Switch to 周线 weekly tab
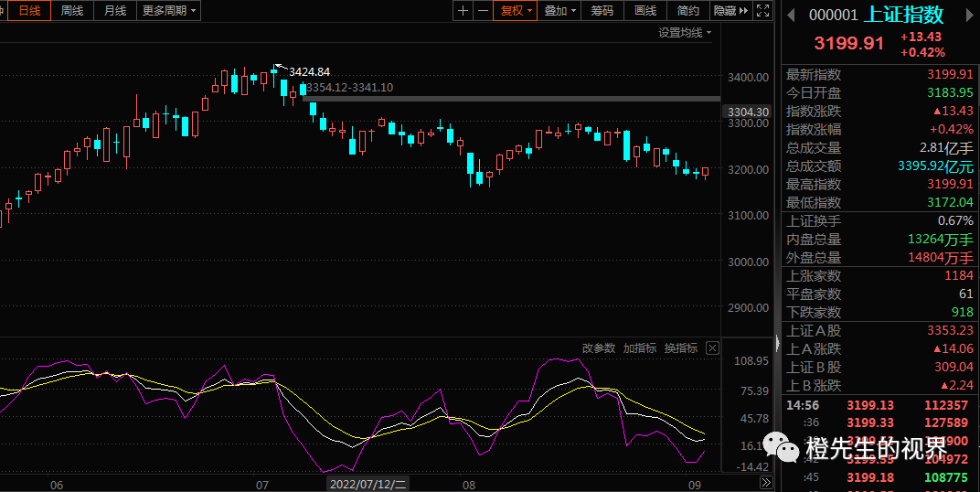 click(72, 11)
